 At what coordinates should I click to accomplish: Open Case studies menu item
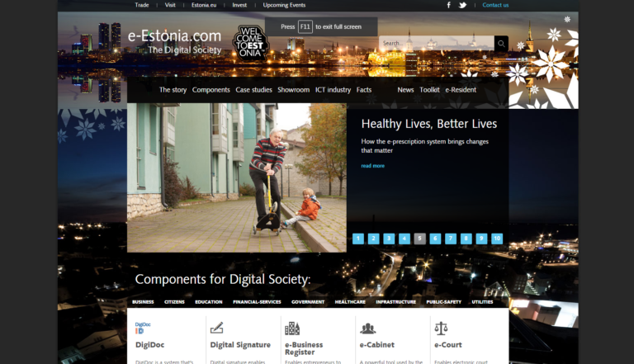click(254, 90)
